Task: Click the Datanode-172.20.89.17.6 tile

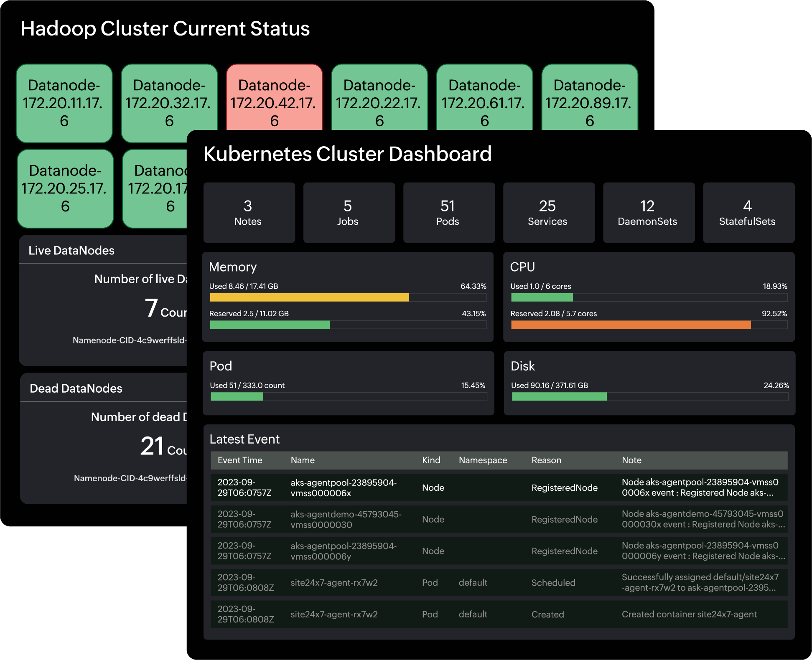Action: 590,98
